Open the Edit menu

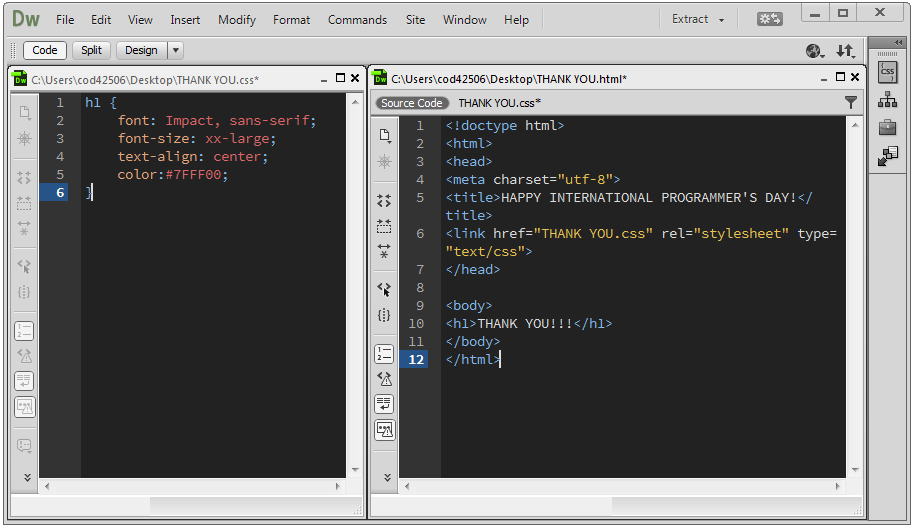[x=101, y=20]
